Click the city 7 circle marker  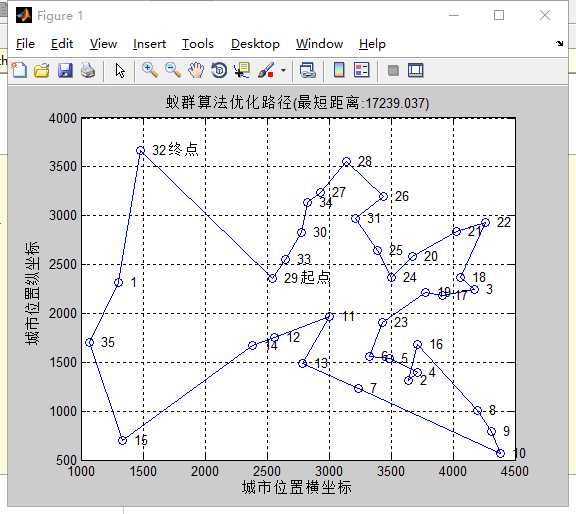[x=359, y=388]
